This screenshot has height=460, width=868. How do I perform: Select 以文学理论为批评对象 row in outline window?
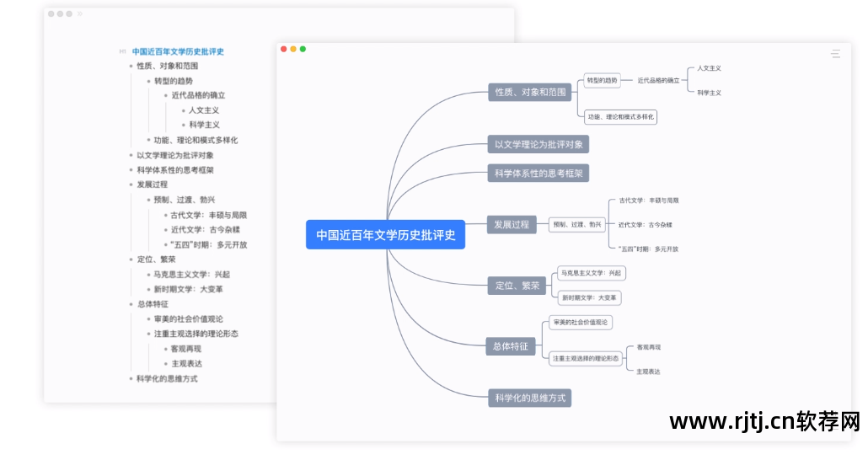(x=175, y=155)
